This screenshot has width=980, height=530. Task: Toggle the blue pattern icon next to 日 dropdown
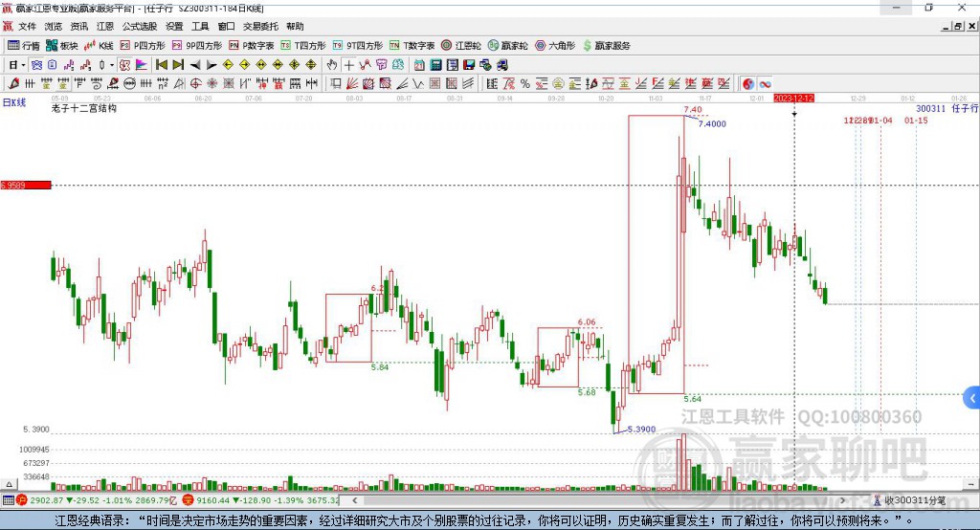click(x=37, y=65)
